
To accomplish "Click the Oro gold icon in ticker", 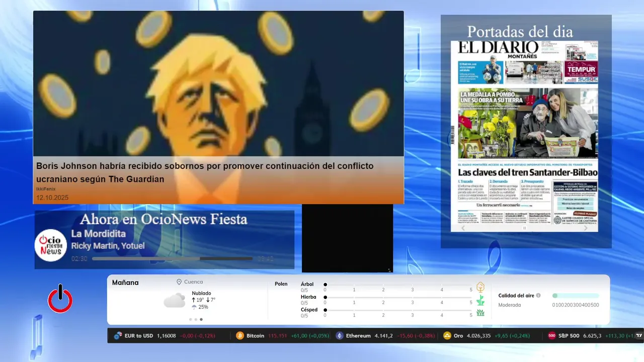I will pos(447,336).
